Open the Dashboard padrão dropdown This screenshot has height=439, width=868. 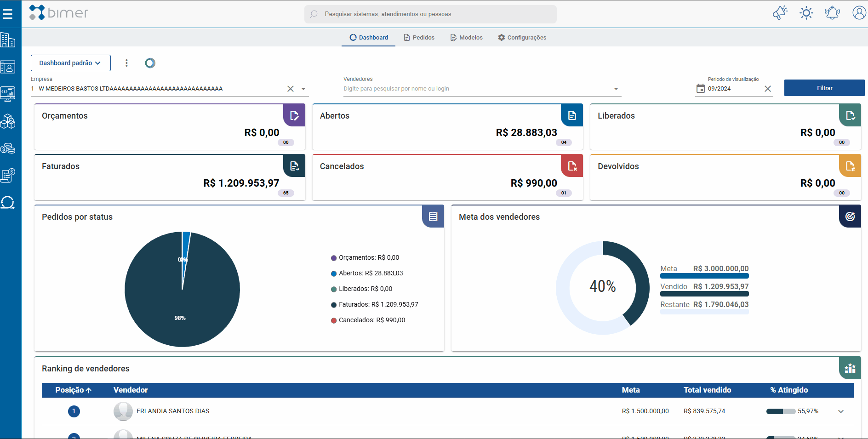(x=70, y=63)
